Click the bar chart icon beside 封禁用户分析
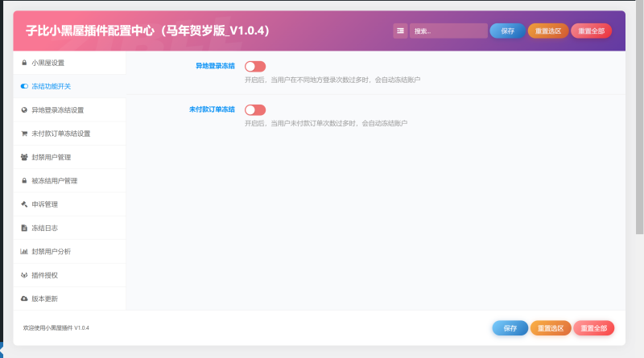This screenshot has height=358, width=644. [24, 251]
